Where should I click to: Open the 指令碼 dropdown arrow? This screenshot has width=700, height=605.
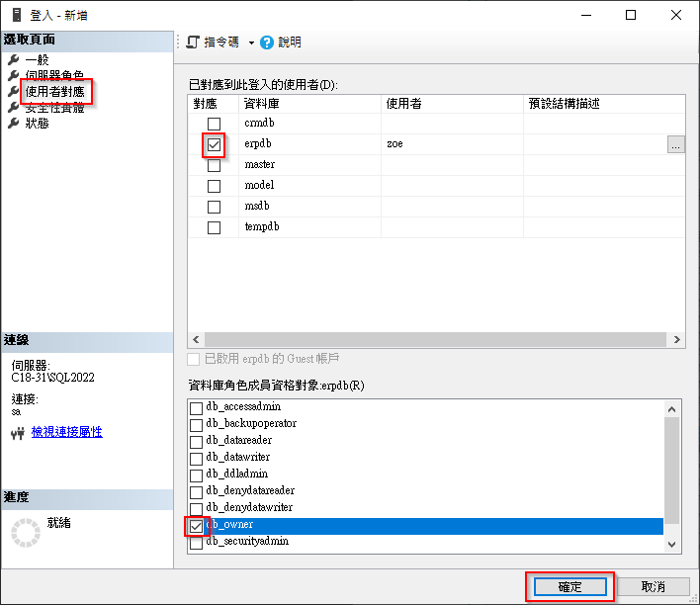251,43
